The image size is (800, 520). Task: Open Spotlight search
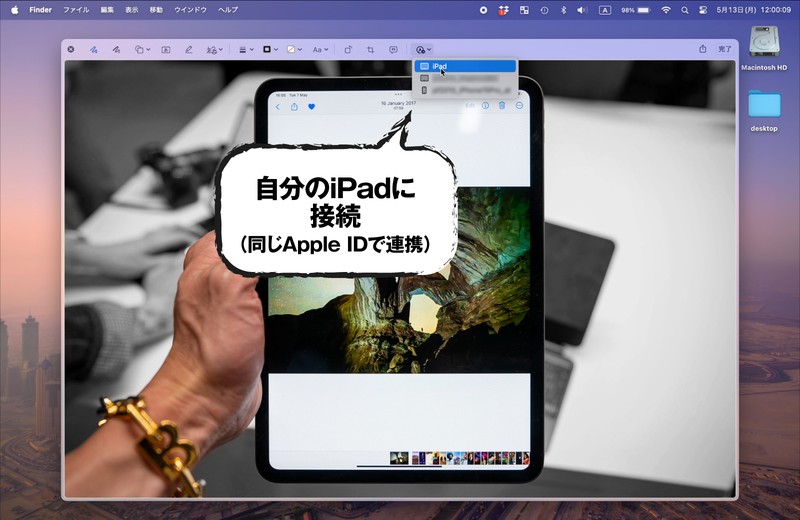685,10
